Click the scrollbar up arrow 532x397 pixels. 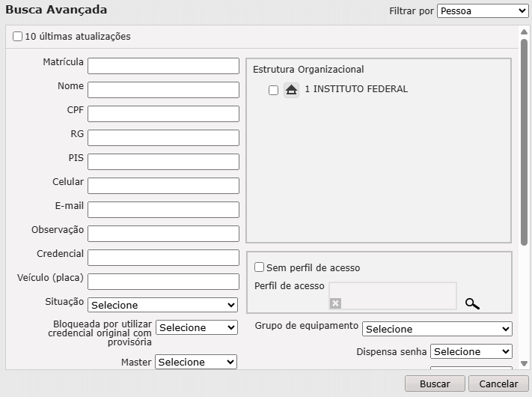click(524, 31)
